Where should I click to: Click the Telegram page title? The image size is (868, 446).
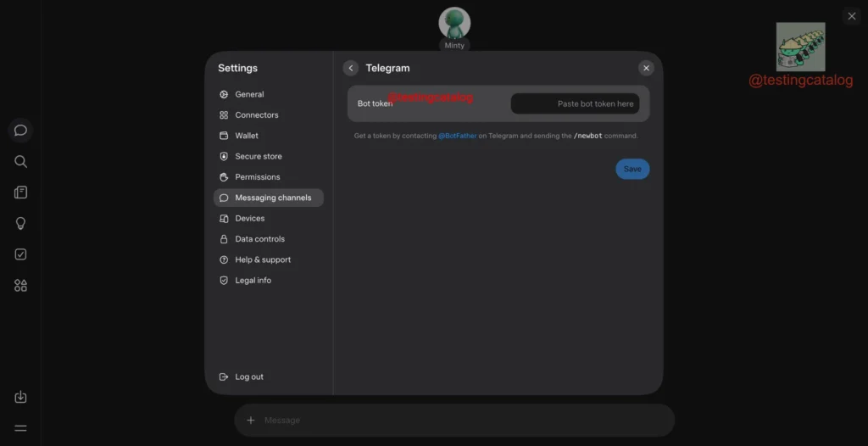[x=387, y=68]
